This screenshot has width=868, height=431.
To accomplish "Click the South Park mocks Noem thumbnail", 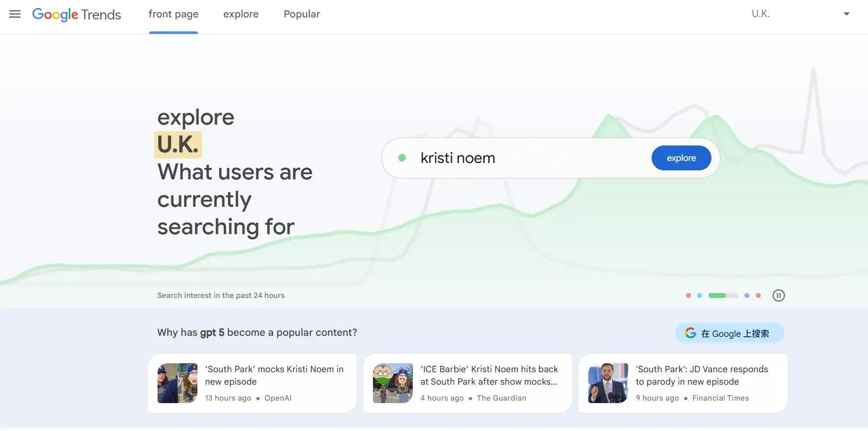I will click(177, 383).
